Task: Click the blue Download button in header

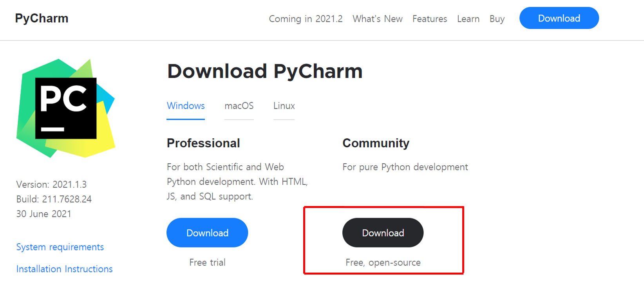Action: (x=559, y=18)
